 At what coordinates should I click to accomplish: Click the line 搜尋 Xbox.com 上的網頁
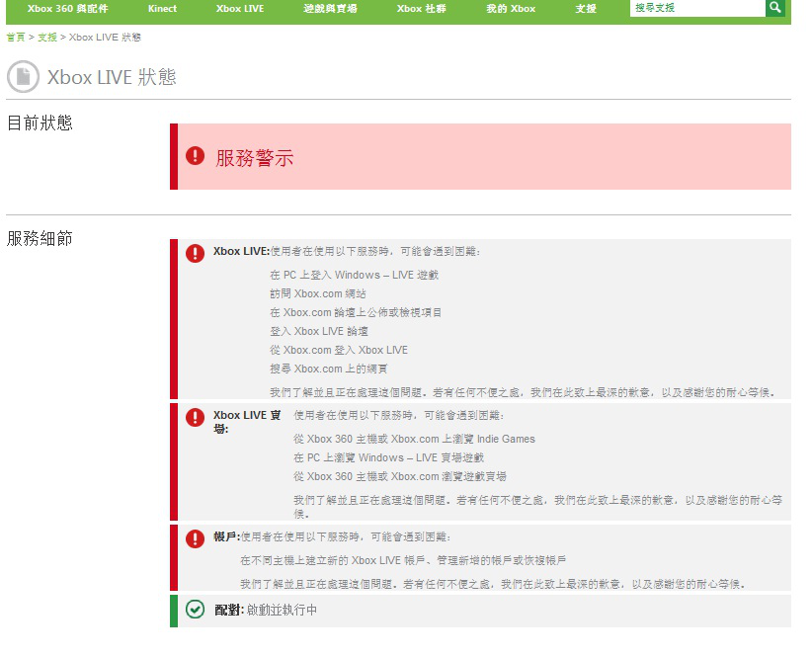328,369
